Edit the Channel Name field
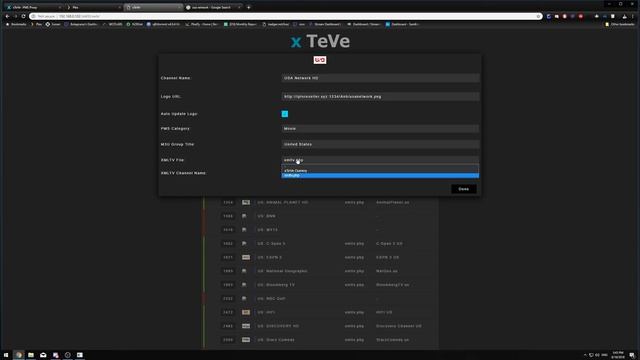The width and height of the screenshot is (640, 360). (x=380, y=78)
